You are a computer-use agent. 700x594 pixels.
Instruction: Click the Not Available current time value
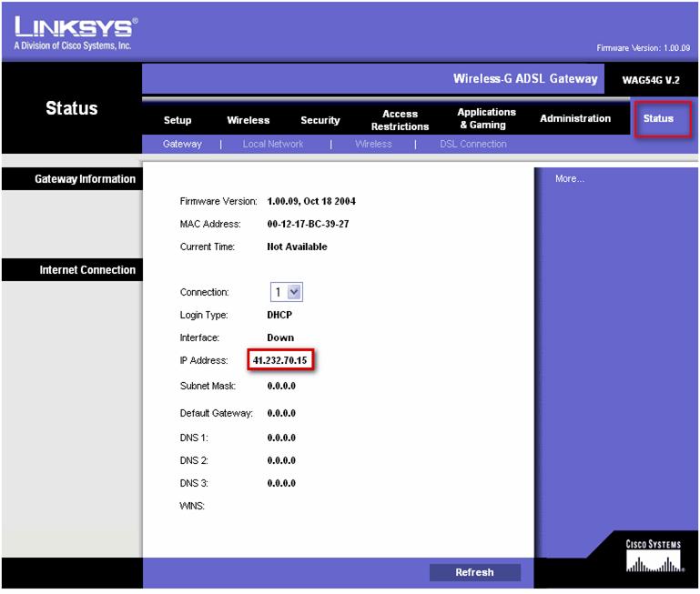pyautogui.click(x=297, y=247)
